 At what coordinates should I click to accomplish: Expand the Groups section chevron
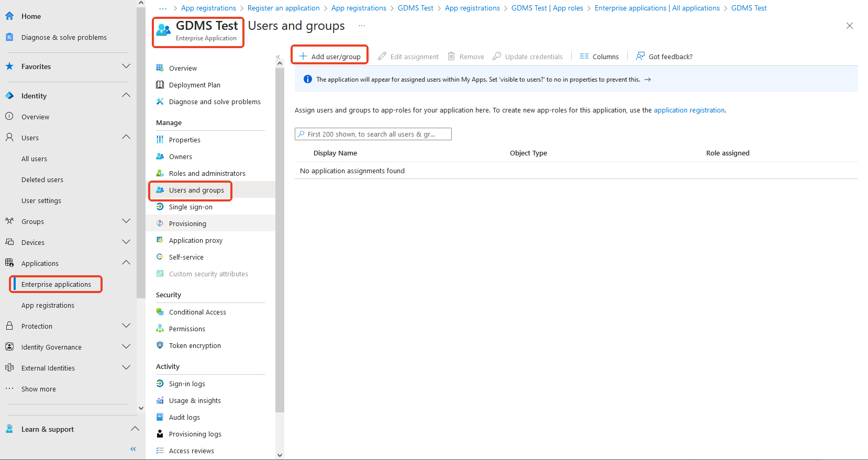126,221
